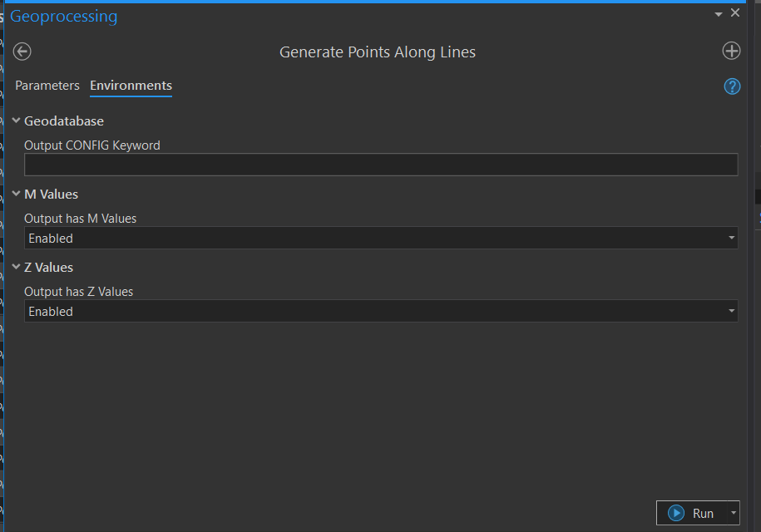Screen dimensions: 761x532
Task: Select the Enabled value under Output has M Values
Action: pos(51,238)
